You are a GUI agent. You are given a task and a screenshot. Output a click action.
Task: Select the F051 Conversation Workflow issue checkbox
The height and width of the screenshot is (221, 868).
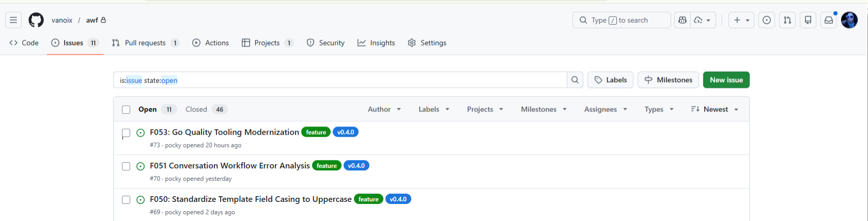126,166
